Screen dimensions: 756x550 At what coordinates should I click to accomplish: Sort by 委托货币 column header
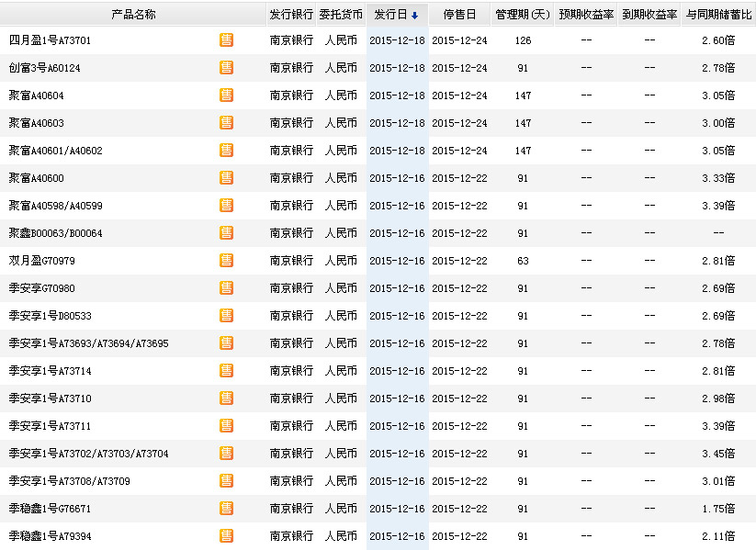(x=341, y=15)
